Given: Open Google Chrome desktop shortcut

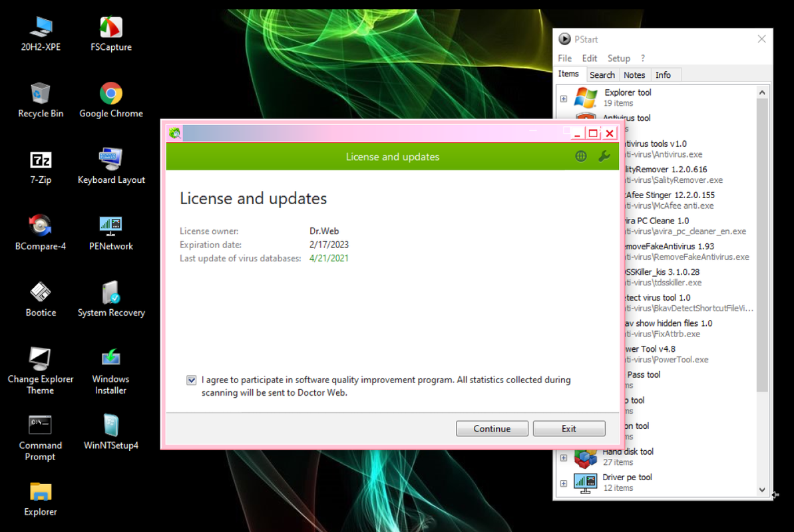Looking at the screenshot, I should (111, 100).
